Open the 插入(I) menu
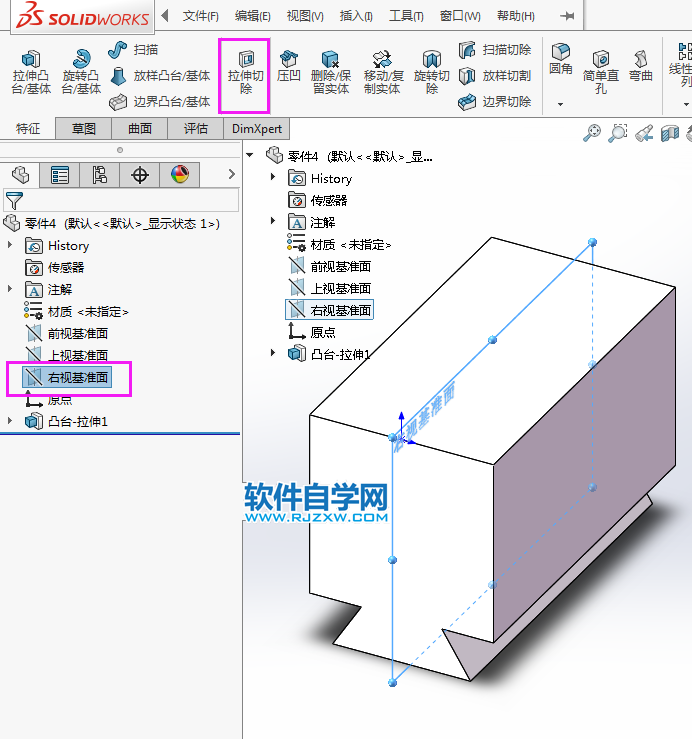Screen dimensions: 692x739 pos(356,16)
